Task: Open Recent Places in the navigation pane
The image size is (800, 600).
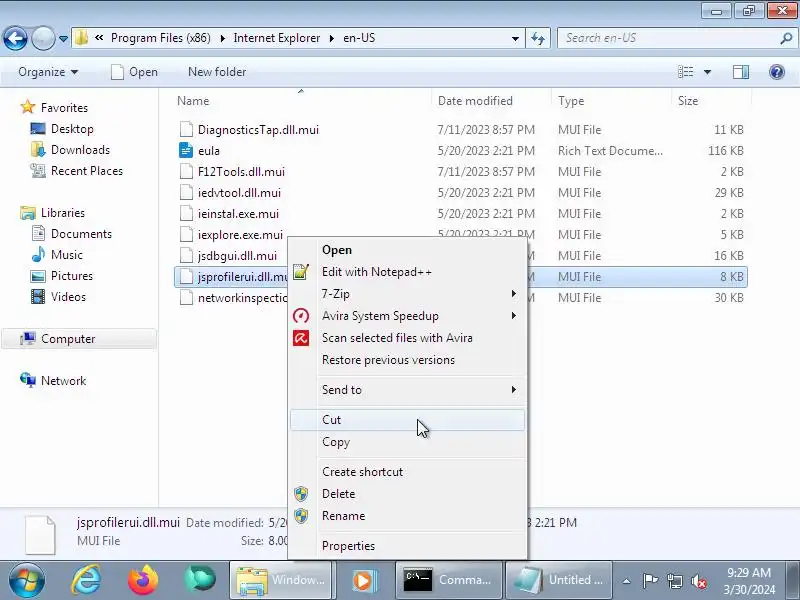Action: coord(87,171)
